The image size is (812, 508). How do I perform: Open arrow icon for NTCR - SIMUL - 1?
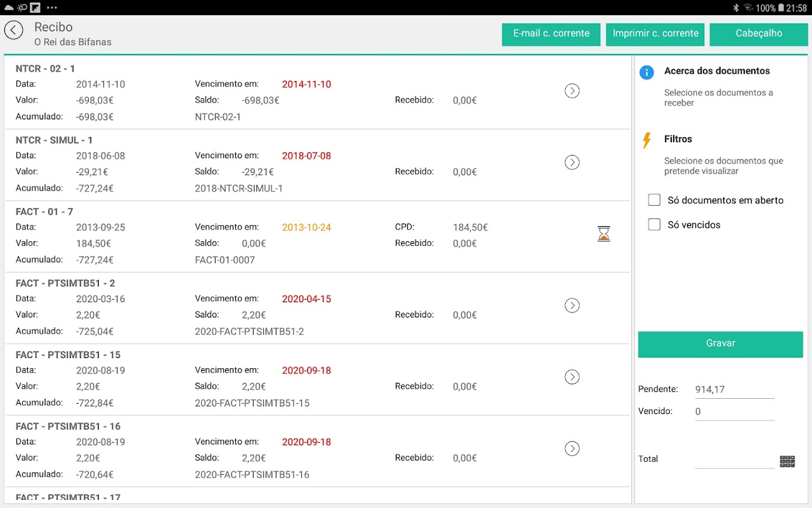click(x=572, y=163)
